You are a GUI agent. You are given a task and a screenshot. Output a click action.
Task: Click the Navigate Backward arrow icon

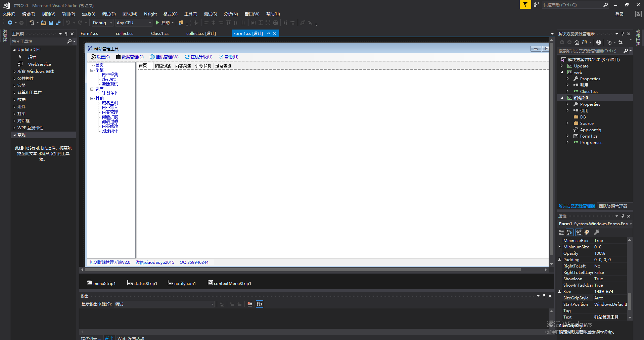[10, 23]
